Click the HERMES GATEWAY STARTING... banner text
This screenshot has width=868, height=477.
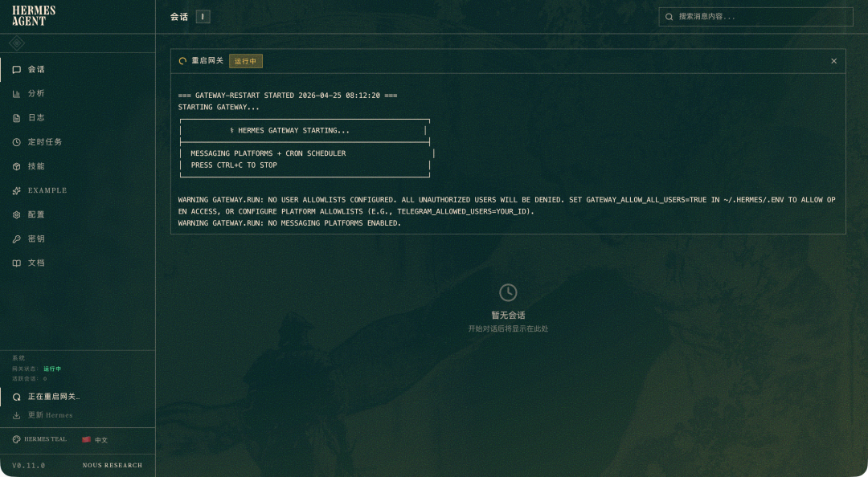pos(289,131)
